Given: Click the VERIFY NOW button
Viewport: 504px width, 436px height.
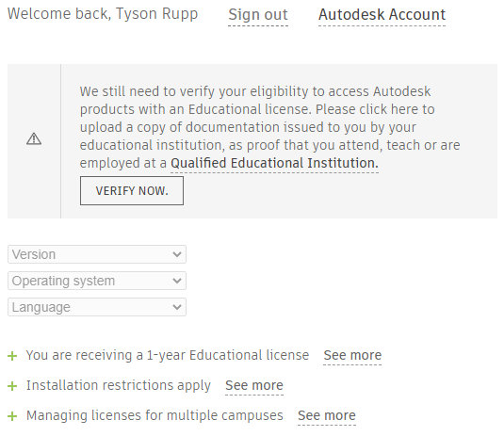Looking at the screenshot, I should [132, 190].
